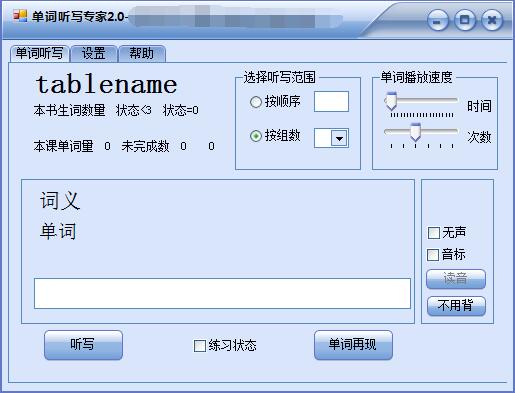Click the input box next to 按顺序
The image size is (515, 393).
(331, 101)
